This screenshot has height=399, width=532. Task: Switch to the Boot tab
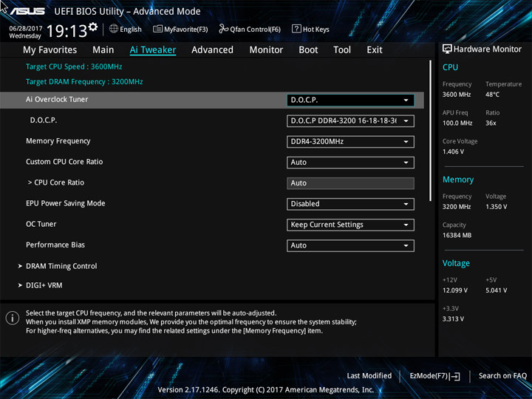tap(308, 50)
